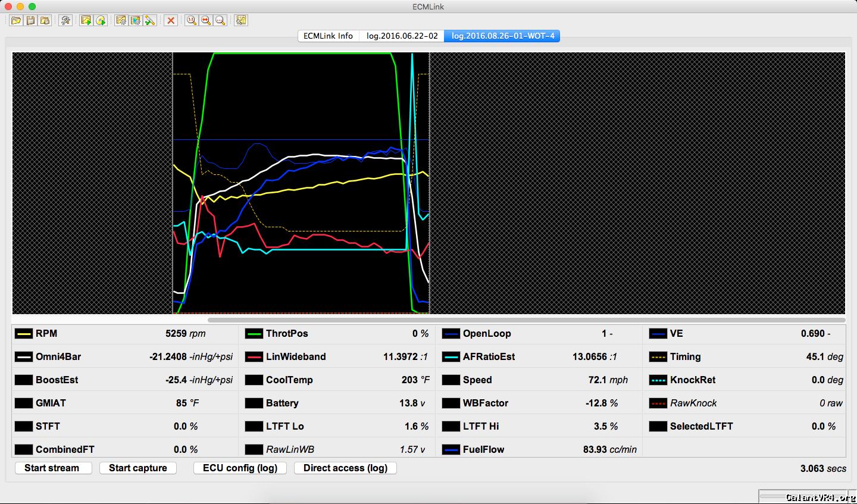Click the VE blue line swatch
The width and height of the screenshot is (857, 504).
click(x=658, y=334)
